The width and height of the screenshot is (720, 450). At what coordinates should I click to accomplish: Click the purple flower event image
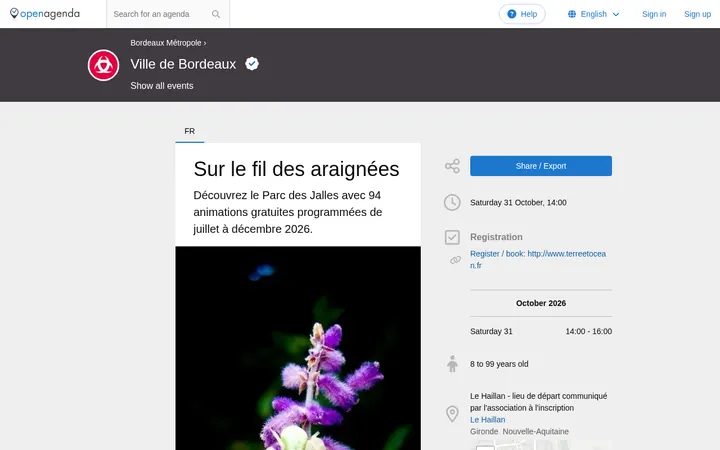click(x=298, y=348)
